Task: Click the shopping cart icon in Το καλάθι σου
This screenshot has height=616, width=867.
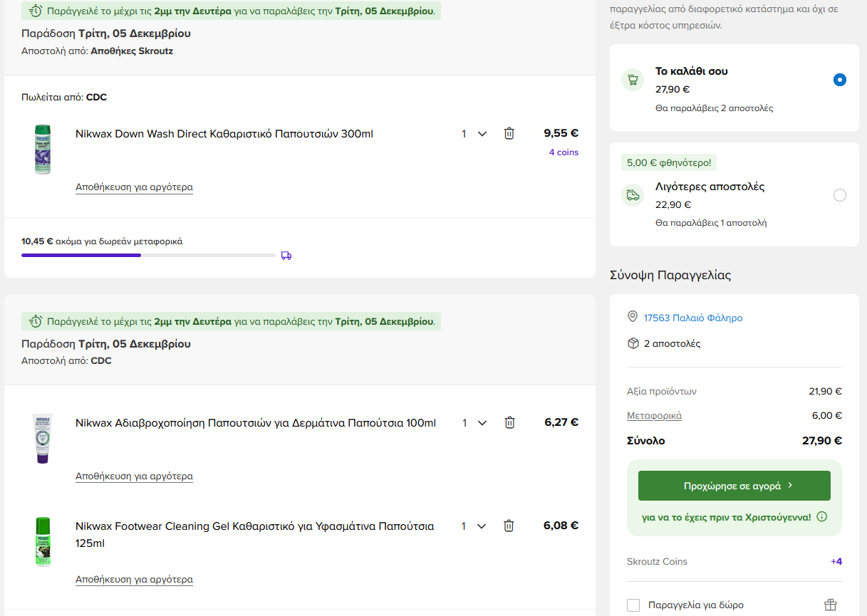Action: coord(632,80)
